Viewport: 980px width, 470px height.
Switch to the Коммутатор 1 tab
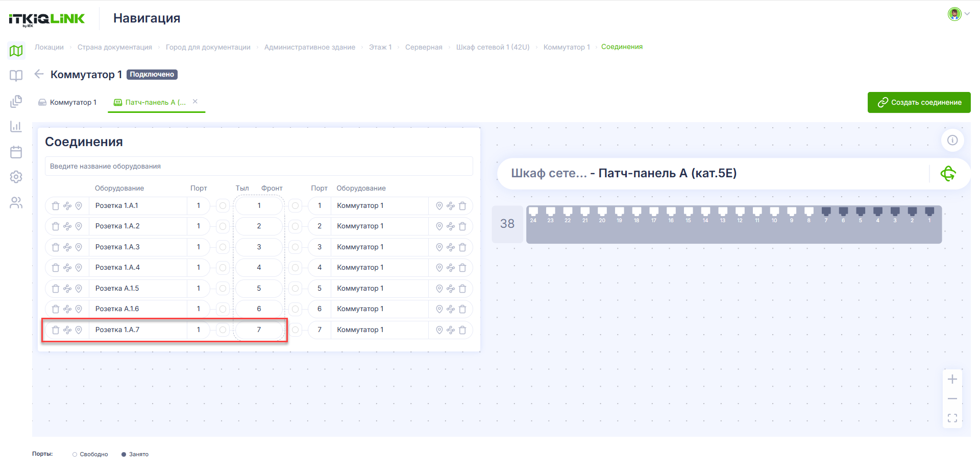pos(67,102)
